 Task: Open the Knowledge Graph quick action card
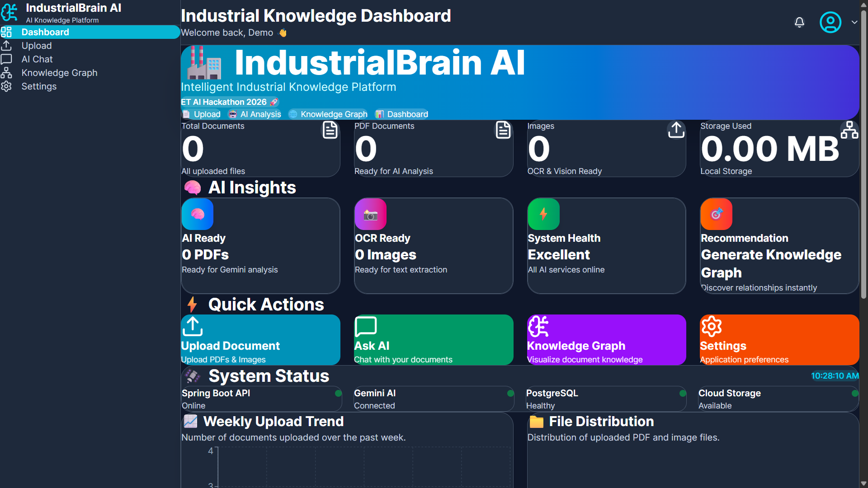click(x=606, y=340)
